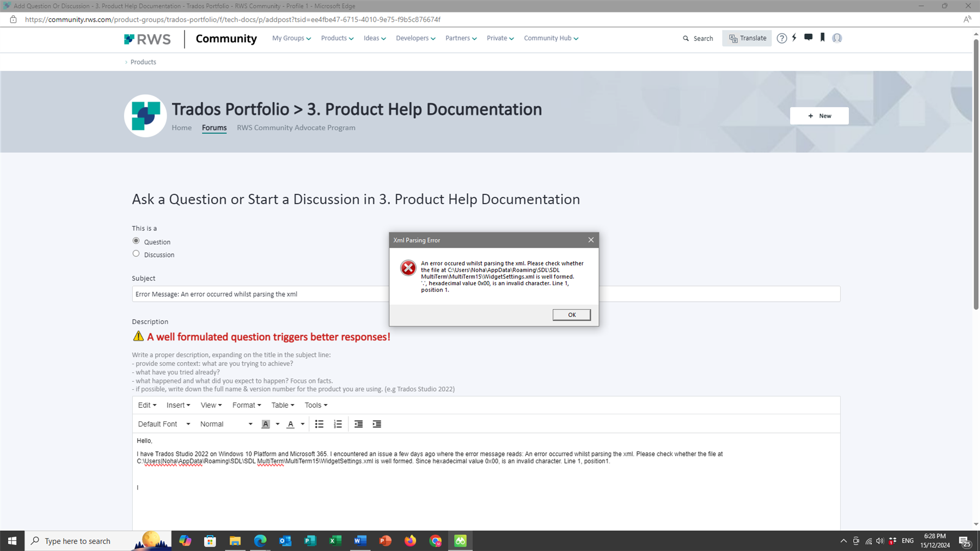Expand the Partners menu
Image resolution: width=980 pixels, height=551 pixels.
coord(461,38)
